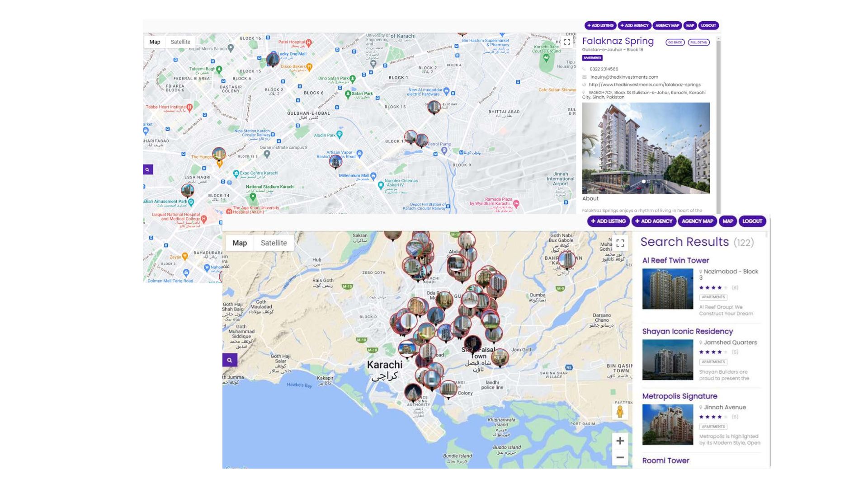This screenshot has height=488, width=868.
Task: Open Map page from upper navigation
Action: coord(690,25)
